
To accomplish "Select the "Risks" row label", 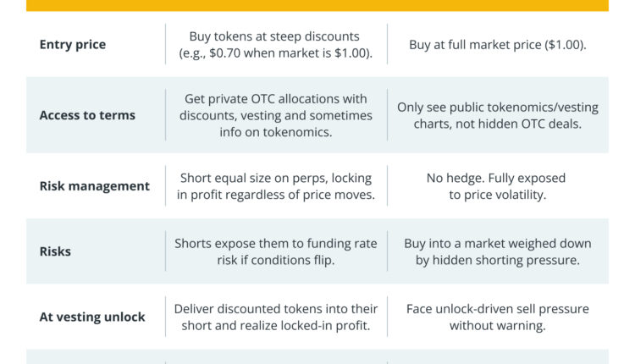I will tap(55, 251).
